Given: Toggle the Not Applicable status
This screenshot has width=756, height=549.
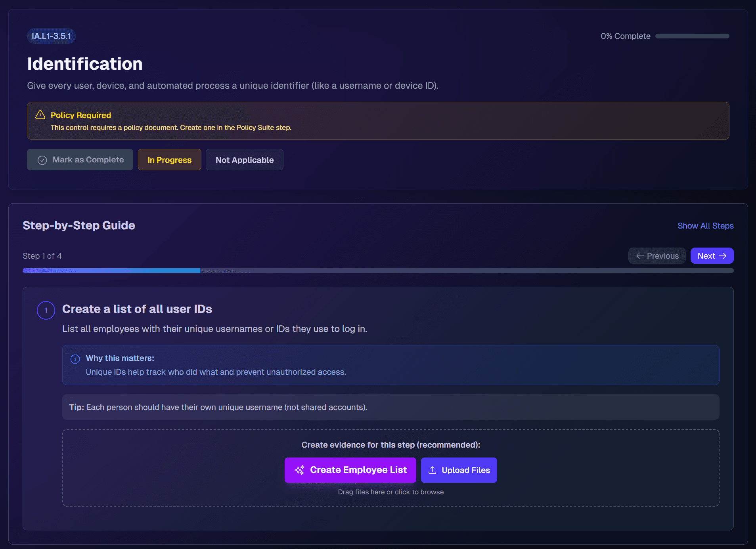Looking at the screenshot, I should coord(244,160).
